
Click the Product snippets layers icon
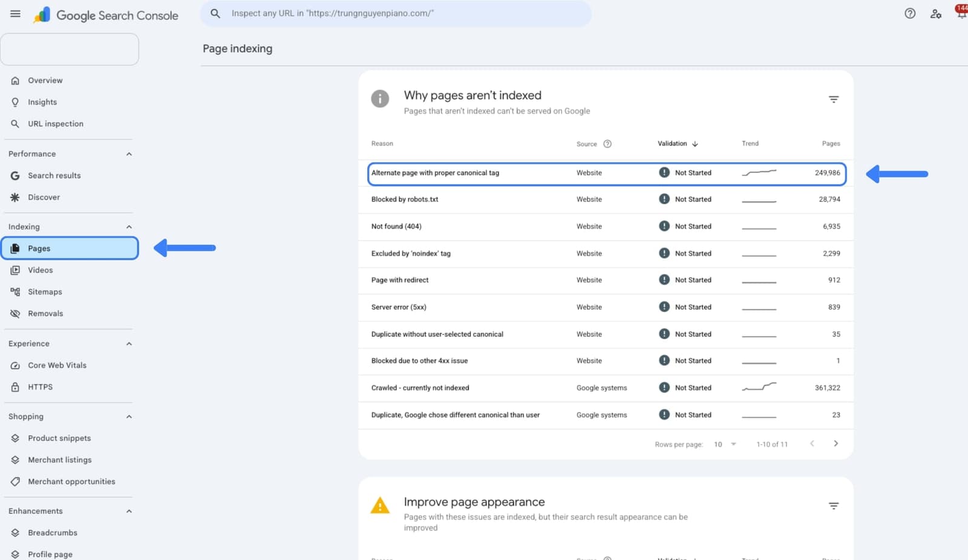15,438
